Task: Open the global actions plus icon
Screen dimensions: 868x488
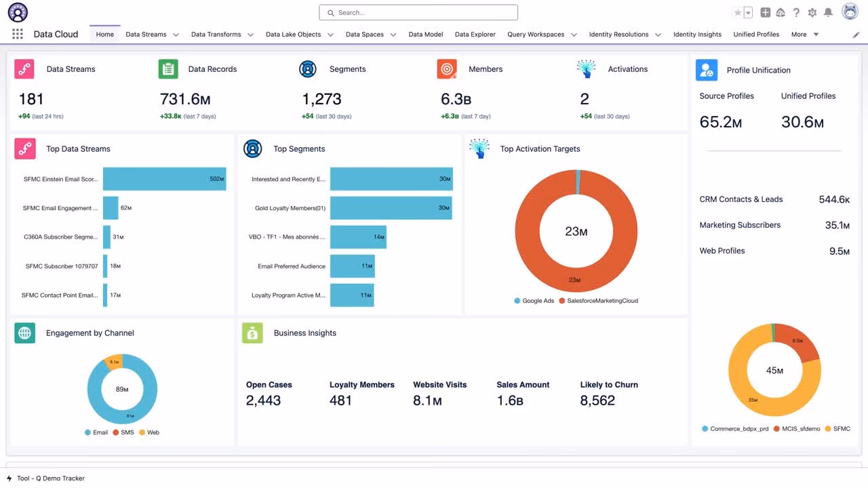Action: [765, 12]
